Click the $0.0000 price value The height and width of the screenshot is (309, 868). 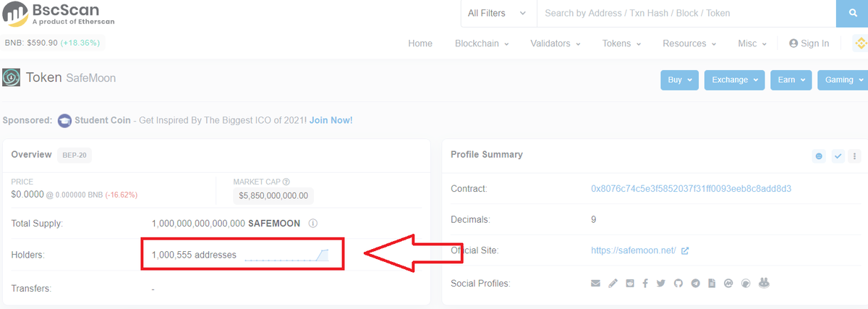(x=27, y=195)
